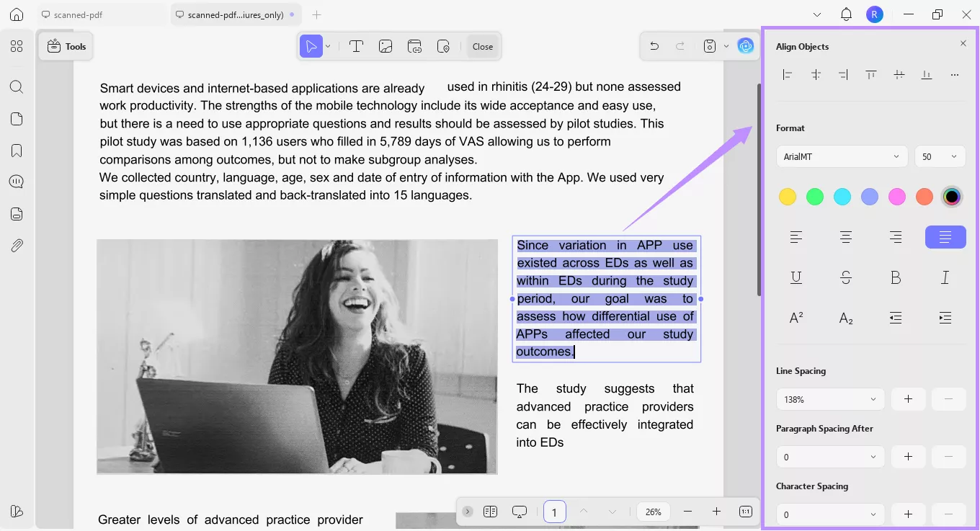Click the Close button on the toolbar
Image resolution: width=980 pixels, height=531 pixels.
pos(482,45)
